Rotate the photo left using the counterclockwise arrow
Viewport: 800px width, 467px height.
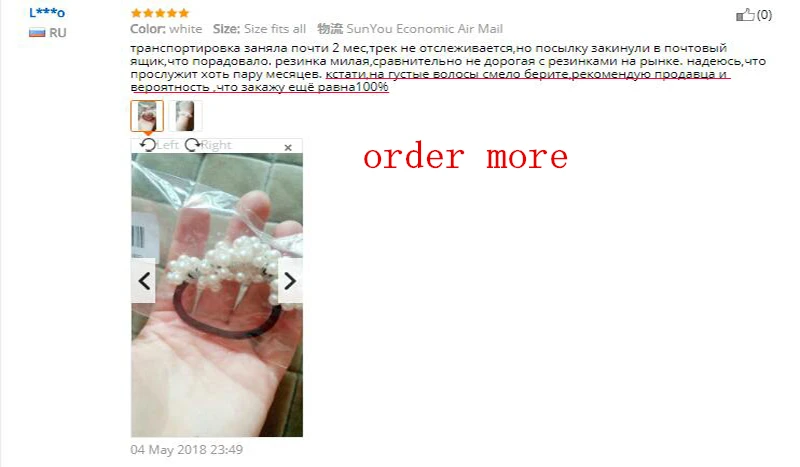[148, 145]
